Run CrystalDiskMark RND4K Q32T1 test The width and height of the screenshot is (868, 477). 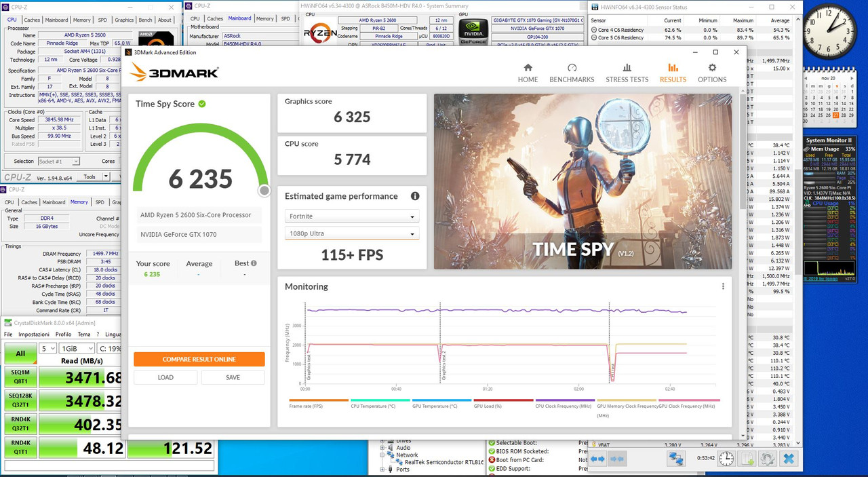(x=20, y=424)
